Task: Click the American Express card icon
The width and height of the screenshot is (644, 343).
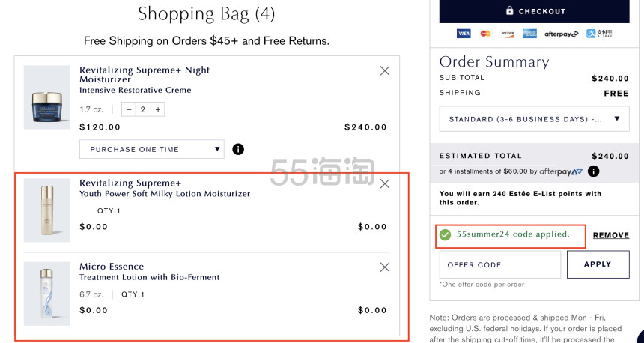Action: 529,34
